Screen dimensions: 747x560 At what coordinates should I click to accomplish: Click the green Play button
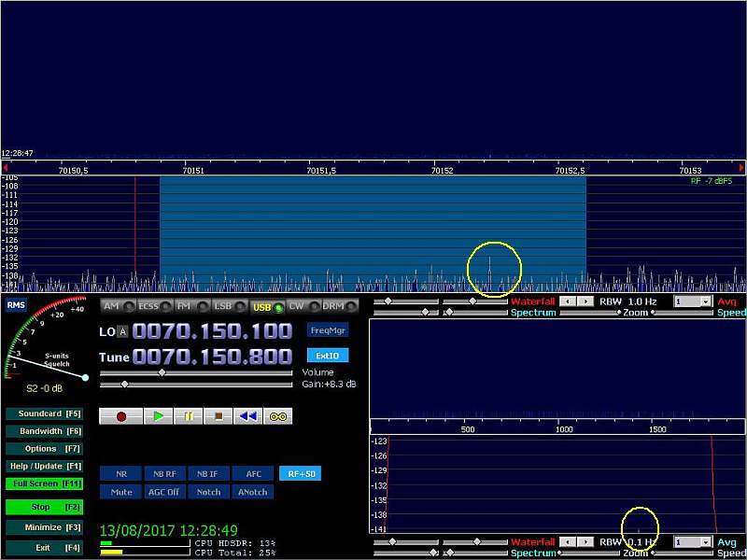pos(159,416)
